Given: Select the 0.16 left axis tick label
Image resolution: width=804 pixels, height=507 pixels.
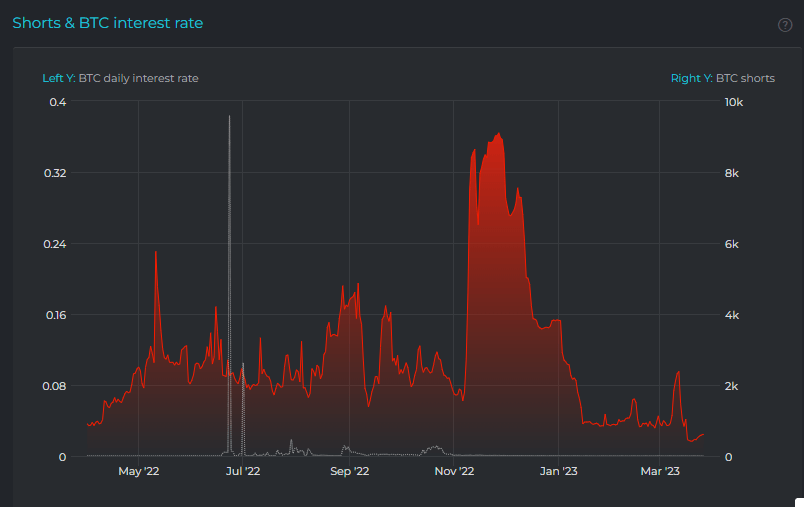Looking at the screenshot, I should coord(54,315).
